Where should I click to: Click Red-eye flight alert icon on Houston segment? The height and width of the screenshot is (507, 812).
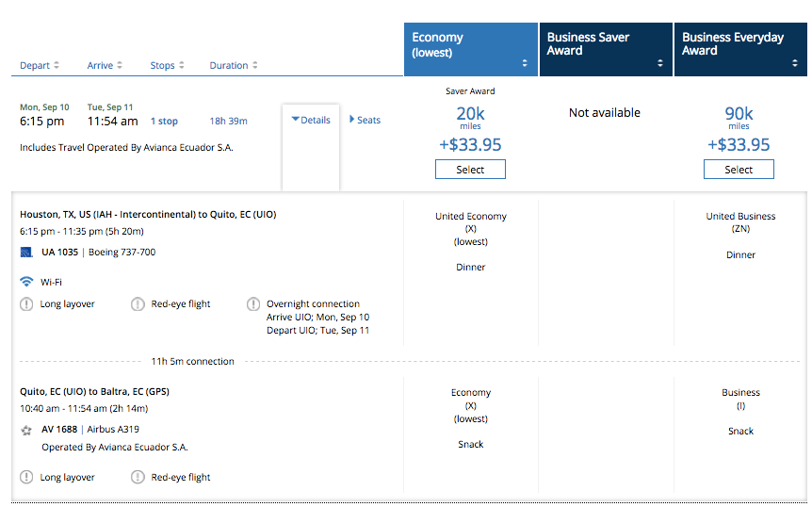click(138, 304)
